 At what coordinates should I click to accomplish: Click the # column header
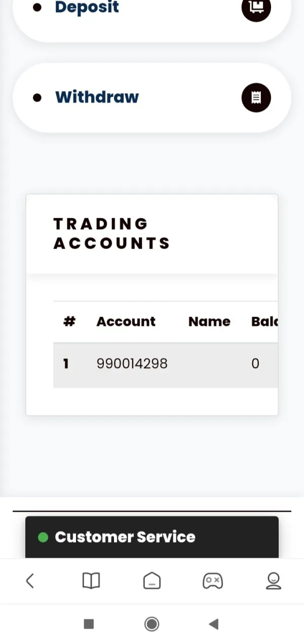69,322
